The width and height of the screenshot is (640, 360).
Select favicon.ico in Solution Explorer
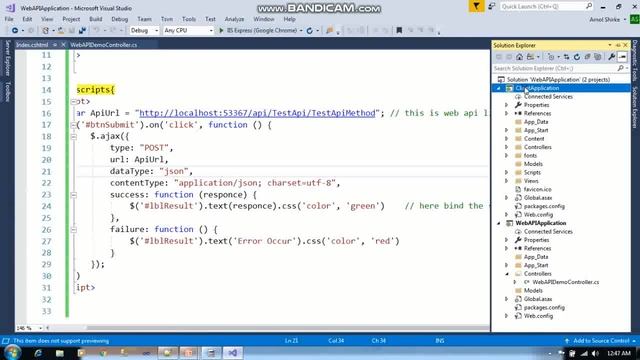pos(537,189)
